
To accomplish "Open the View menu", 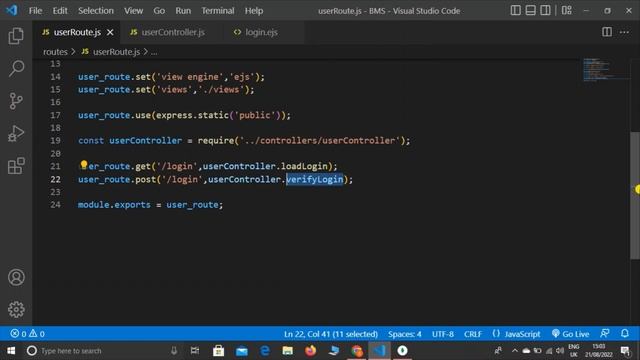I will click(x=133, y=11).
